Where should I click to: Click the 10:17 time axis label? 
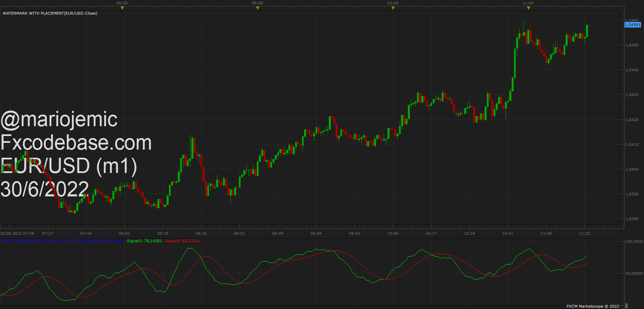coord(431,233)
